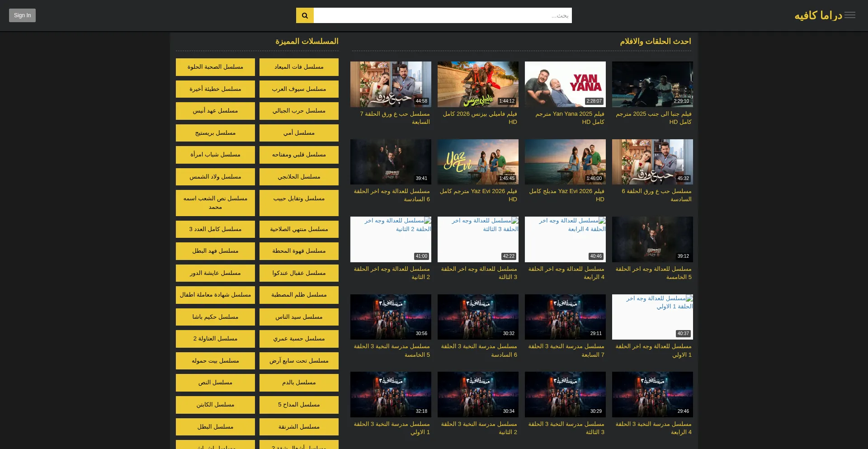The image size is (868, 449).
Task: Go to مسلسل أمي
Action: click(299, 133)
